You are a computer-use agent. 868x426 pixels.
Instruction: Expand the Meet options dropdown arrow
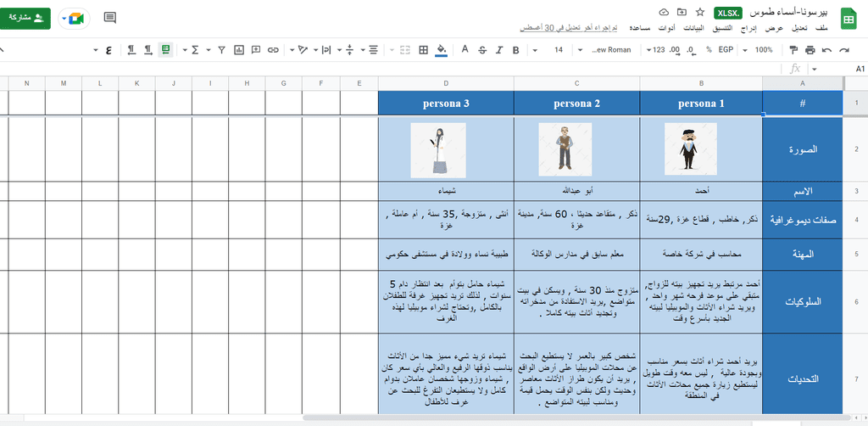64,19
